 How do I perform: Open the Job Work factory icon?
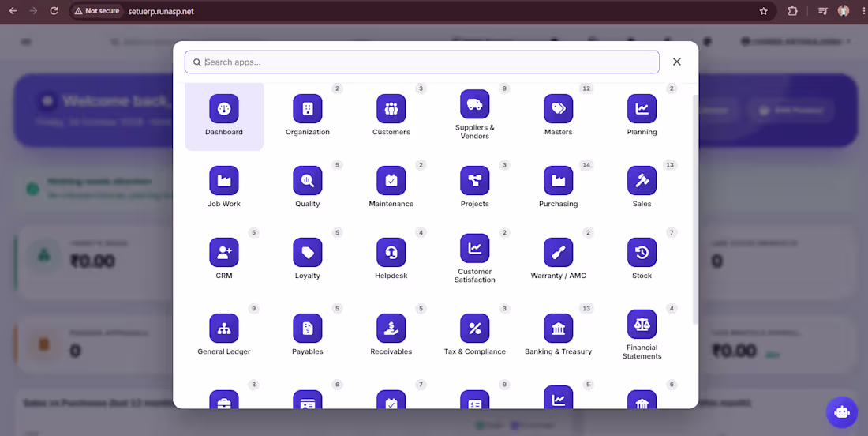pos(223,181)
